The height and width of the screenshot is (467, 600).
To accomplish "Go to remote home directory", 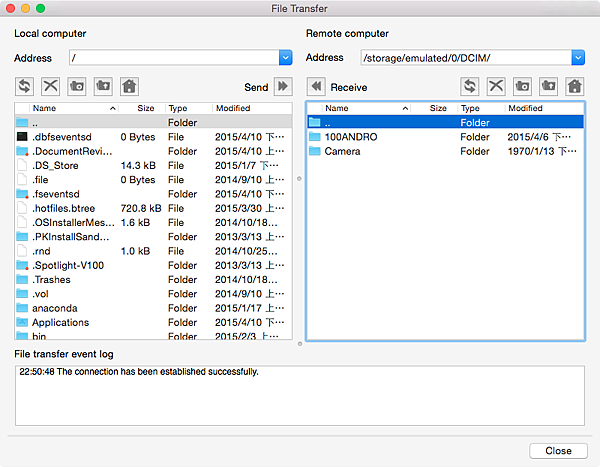I will (x=574, y=87).
